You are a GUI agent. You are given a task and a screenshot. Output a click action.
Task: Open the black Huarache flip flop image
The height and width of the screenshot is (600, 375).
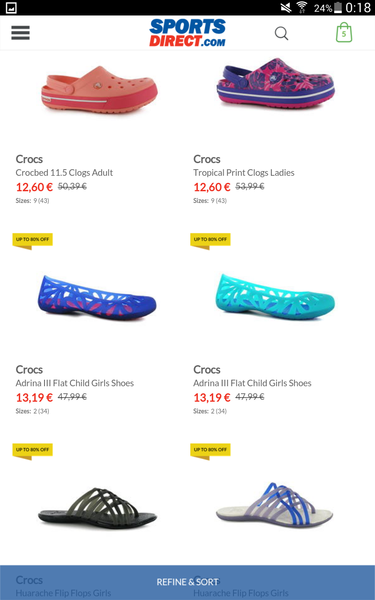point(97,509)
